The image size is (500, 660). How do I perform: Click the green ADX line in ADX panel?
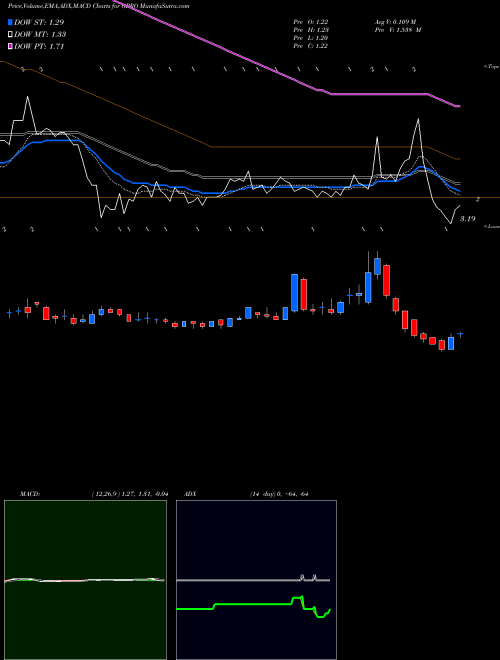tap(253, 604)
